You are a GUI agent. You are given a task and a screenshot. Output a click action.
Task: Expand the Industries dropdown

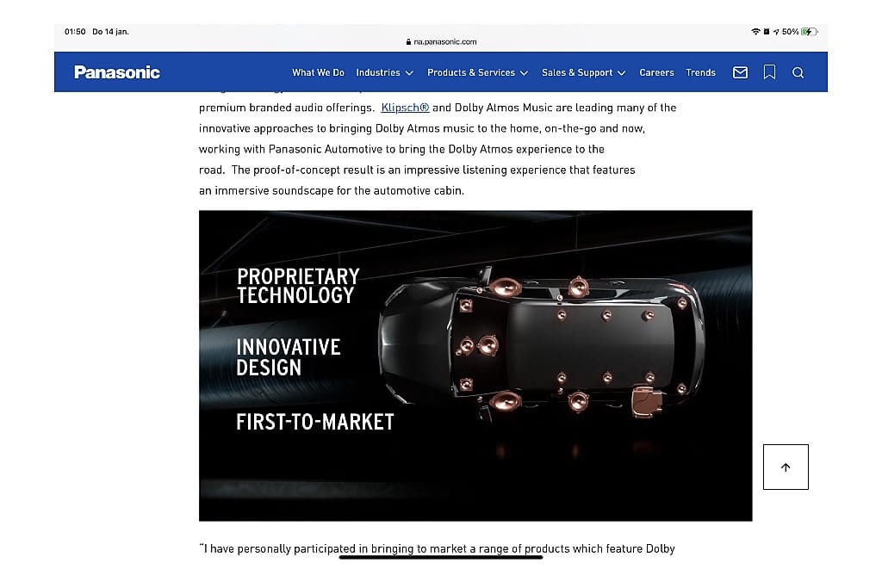click(385, 72)
